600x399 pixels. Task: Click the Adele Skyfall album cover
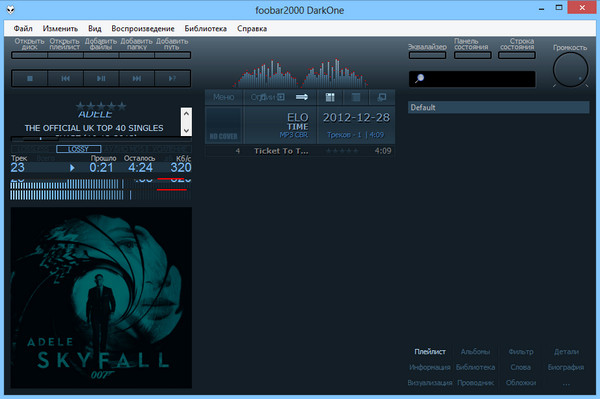[101, 298]
